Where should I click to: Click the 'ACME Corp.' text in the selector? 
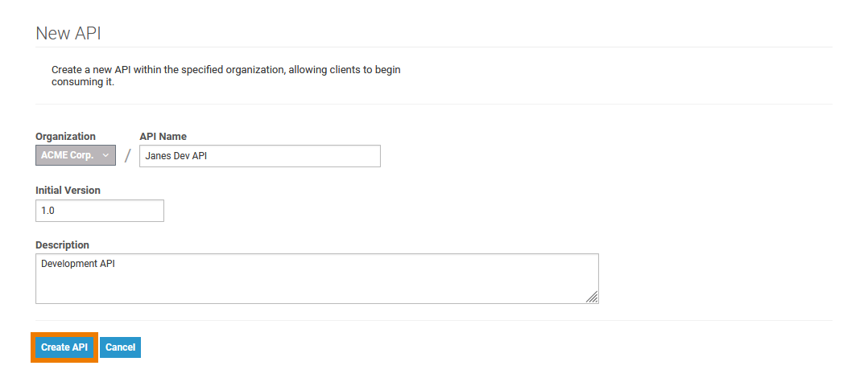[x=68, y=155]
